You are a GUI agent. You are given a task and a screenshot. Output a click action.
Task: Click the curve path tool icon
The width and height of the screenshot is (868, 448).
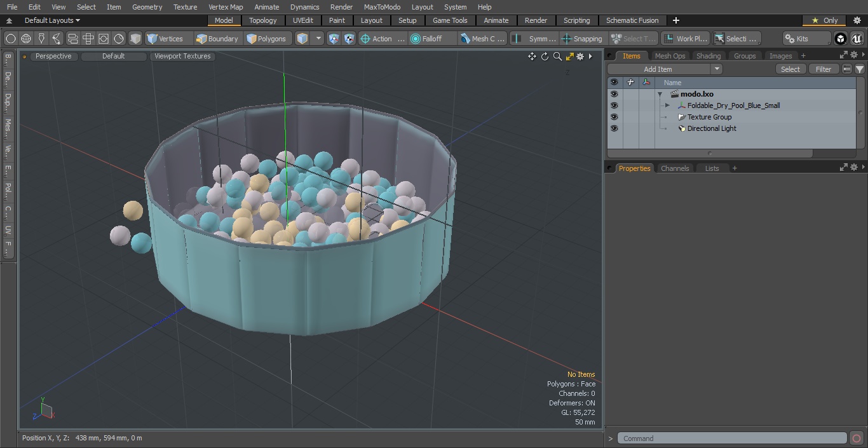[x=57, y=39]
